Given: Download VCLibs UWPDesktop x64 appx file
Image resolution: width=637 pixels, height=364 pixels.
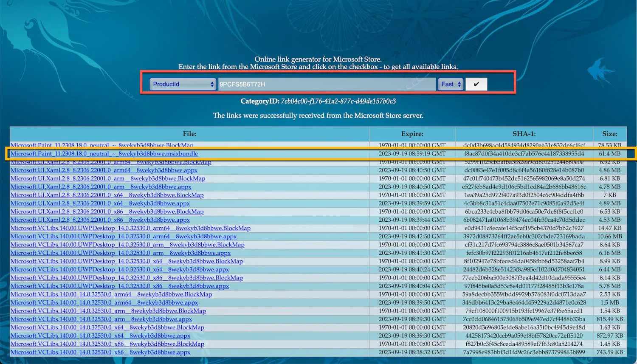Looking at the screenshot, I should [x=120, y=270].
